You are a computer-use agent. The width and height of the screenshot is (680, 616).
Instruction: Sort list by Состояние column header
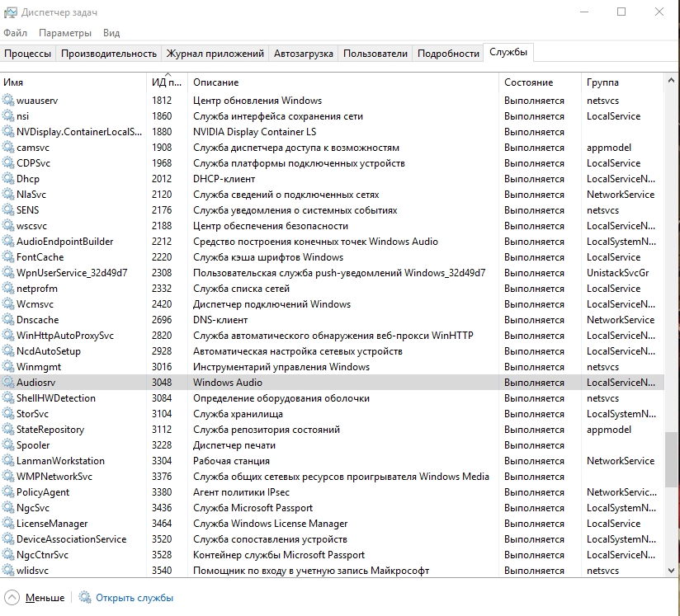(528, 82)
